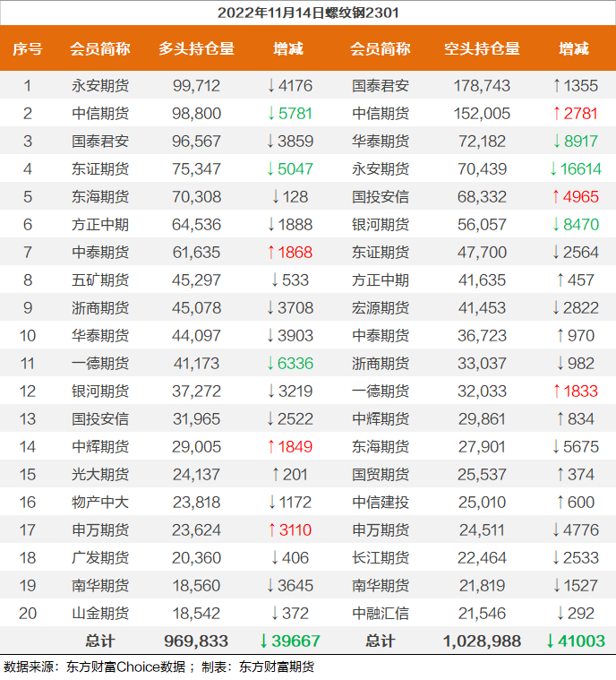Click the 序号 column header

click(28, 49)
